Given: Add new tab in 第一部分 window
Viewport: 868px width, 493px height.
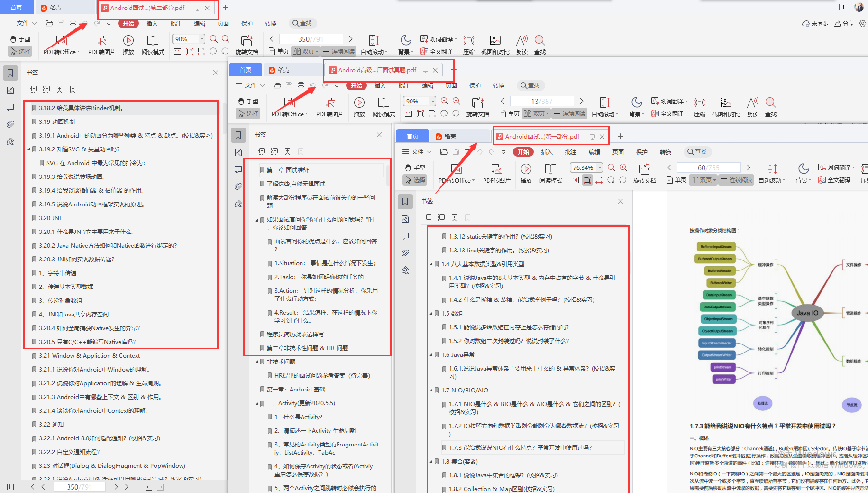Looking at the screenshot, I should tap(620, 136).
